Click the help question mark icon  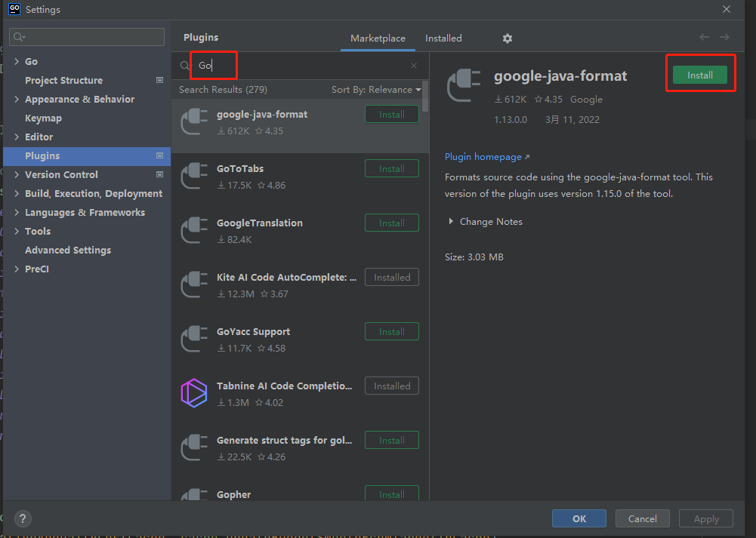23,518
